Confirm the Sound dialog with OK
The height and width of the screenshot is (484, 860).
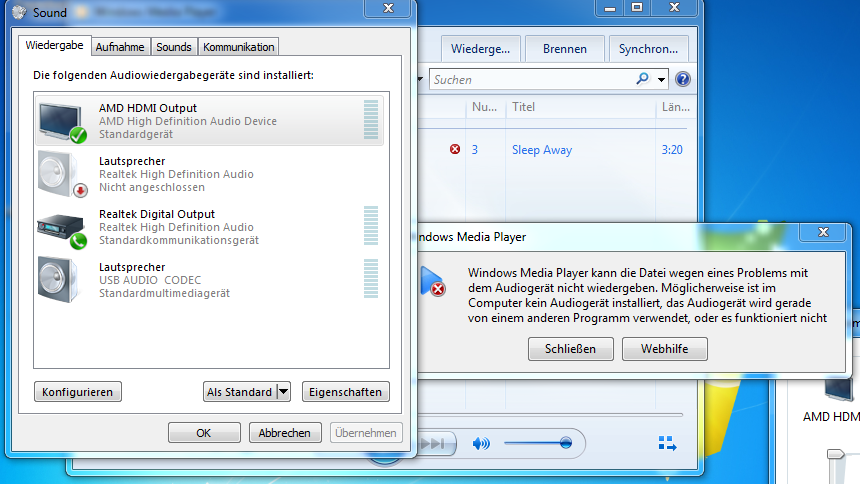204,432
